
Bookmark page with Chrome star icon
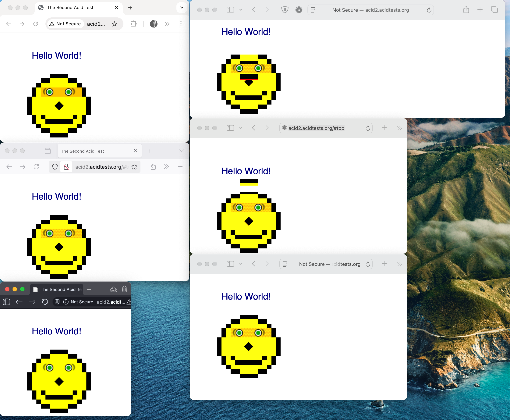click(114, 24)
